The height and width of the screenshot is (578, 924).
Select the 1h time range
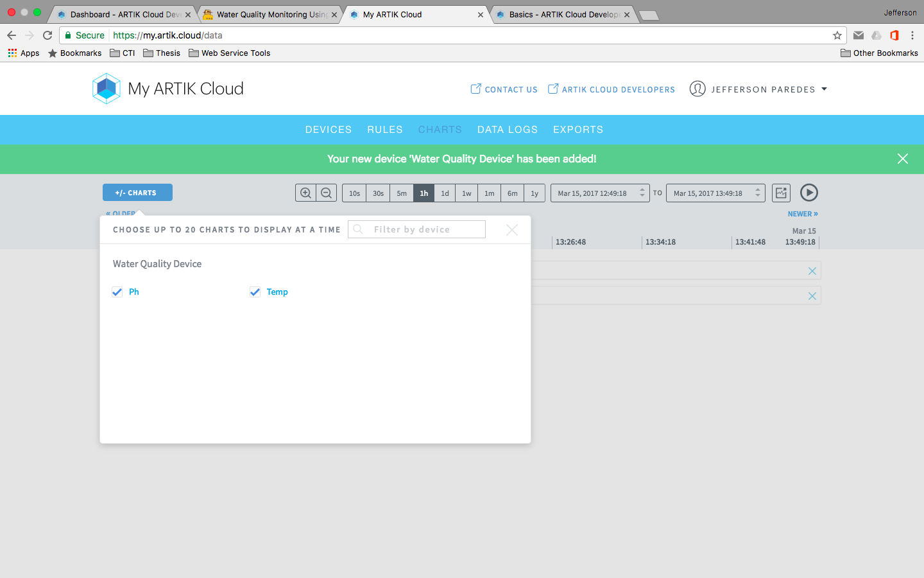[424, 193]
